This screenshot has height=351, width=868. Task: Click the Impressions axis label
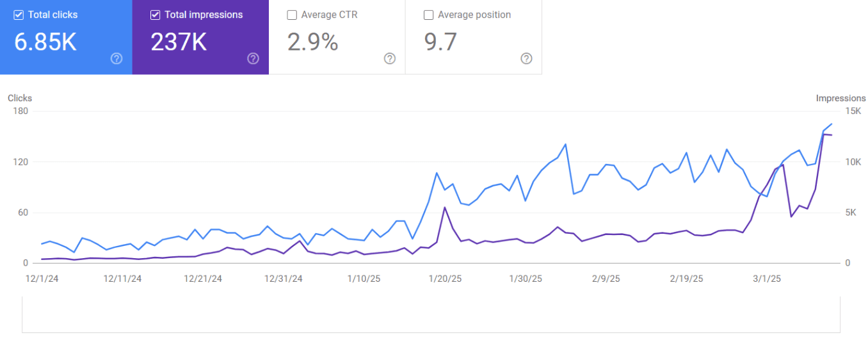pyautogui.click(x=840, y=98)
